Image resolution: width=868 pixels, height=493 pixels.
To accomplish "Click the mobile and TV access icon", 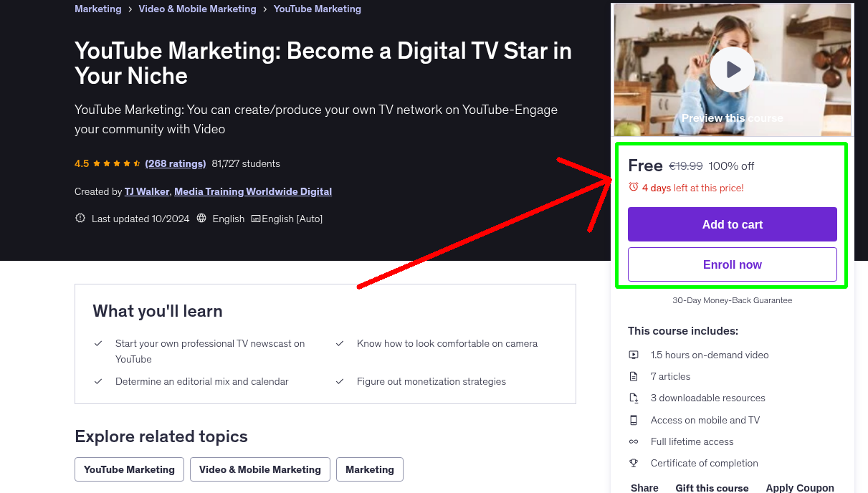I will tap(634, 420).
